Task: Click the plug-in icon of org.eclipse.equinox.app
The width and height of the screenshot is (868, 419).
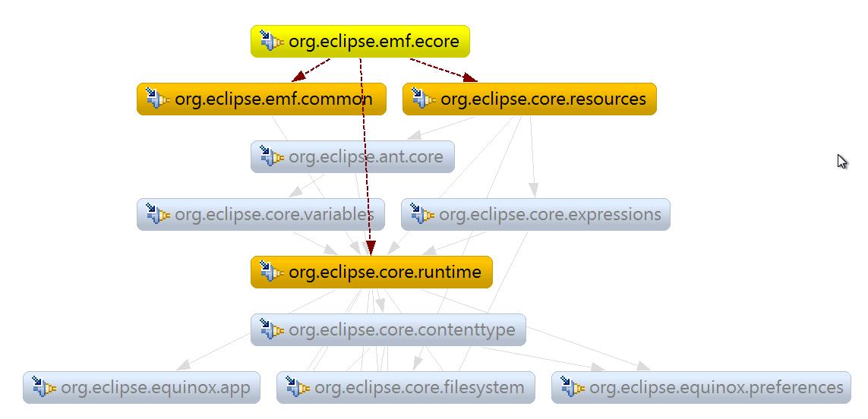Action: click(44, 387)
